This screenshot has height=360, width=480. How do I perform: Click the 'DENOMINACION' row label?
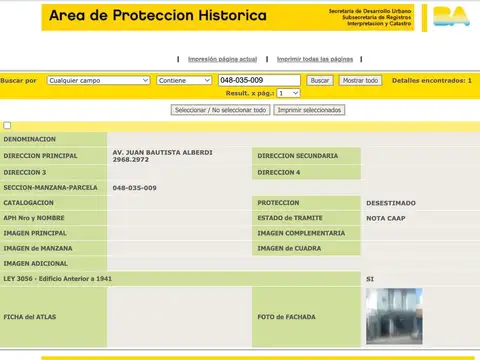coord(30,139)
